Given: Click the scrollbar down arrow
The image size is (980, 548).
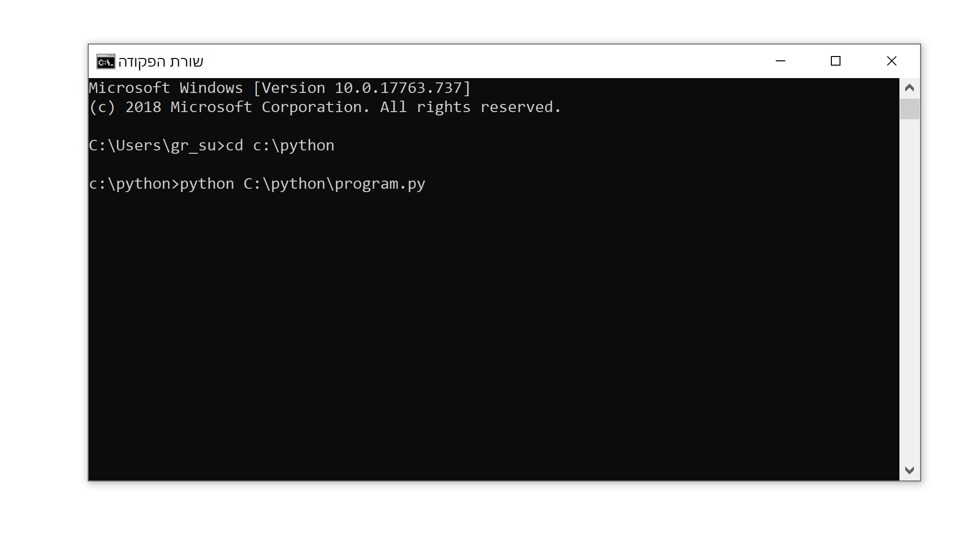Looking at the screenshot, I should click(x=910, y=470).
